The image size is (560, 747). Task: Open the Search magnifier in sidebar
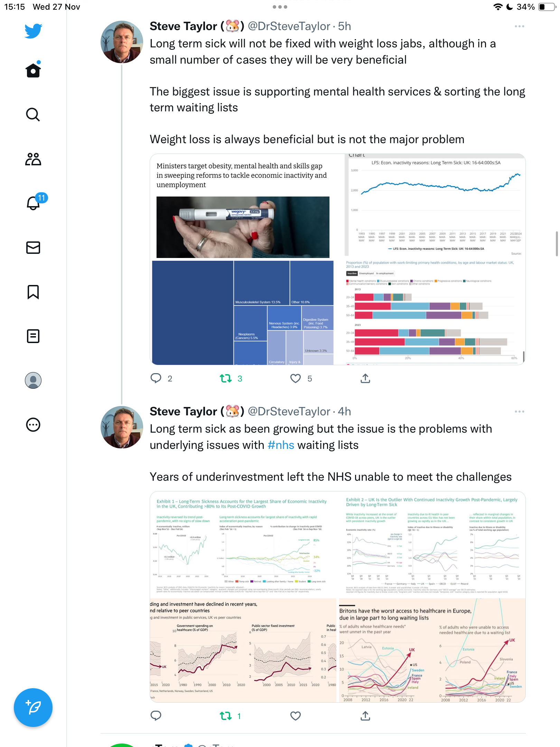click(33, 114)
